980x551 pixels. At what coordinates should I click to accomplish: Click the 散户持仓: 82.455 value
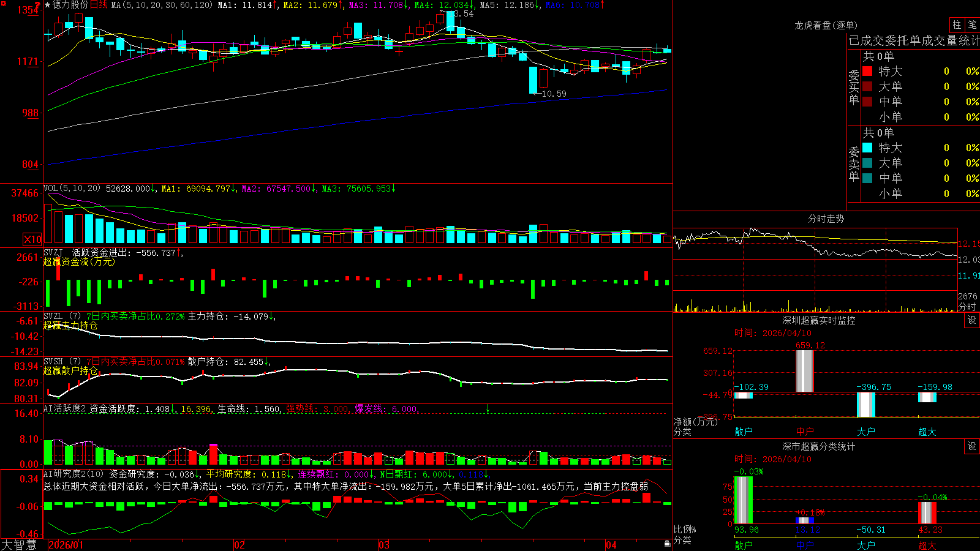tap(225, 362)
